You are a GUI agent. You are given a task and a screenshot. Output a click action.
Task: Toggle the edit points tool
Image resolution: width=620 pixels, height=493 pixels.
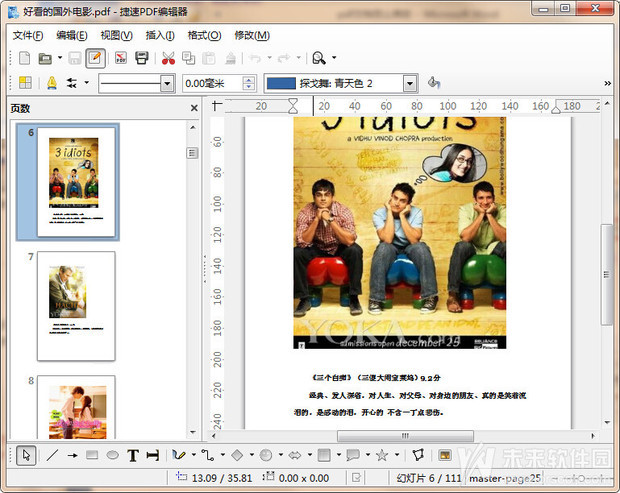click(x=418, y=455)
